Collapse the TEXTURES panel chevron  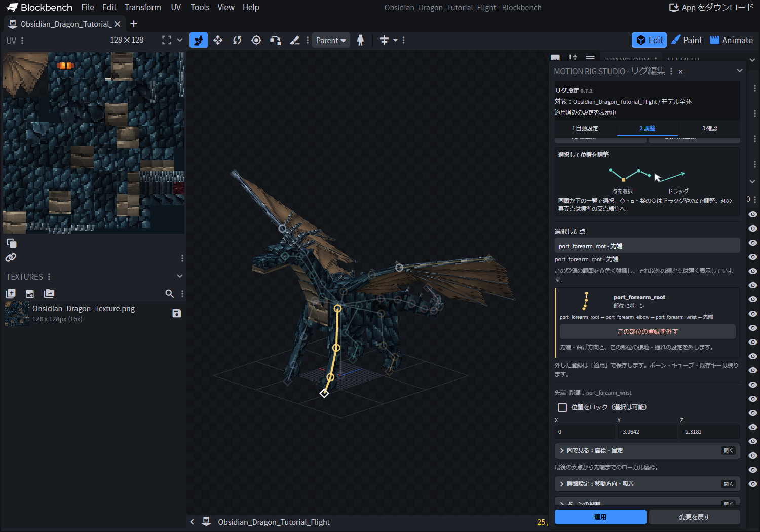179,276
